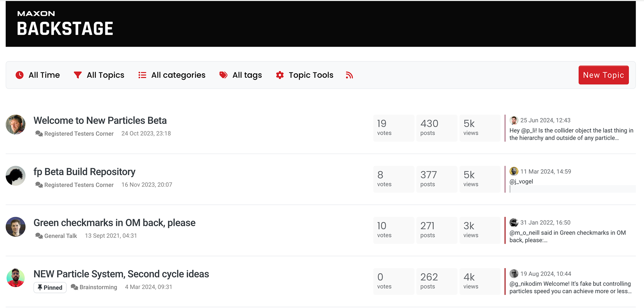
Task: Click the gear icon for Topic Tools
Action: click(280, 75)
